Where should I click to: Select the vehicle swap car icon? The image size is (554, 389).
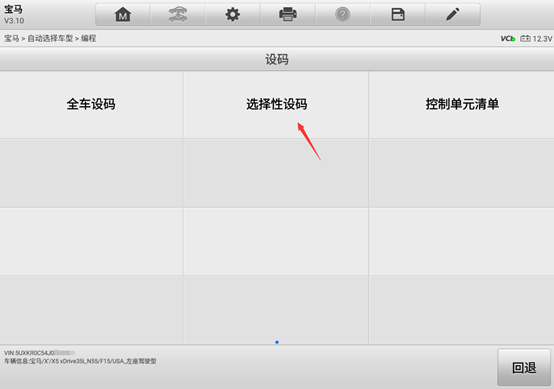tap(178, 14)
